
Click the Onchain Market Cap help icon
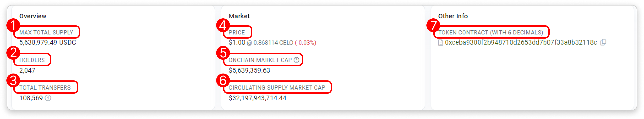(x=296, y=60)
